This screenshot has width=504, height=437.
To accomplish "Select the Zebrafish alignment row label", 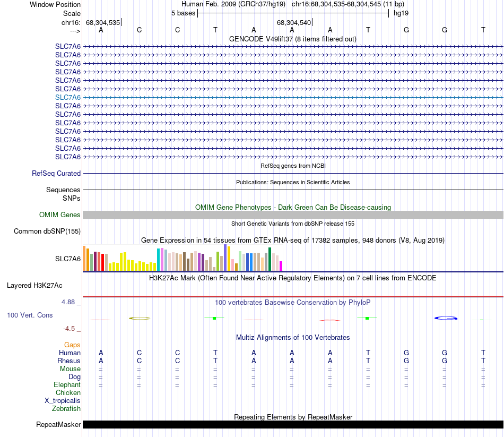I will point(66,408).
